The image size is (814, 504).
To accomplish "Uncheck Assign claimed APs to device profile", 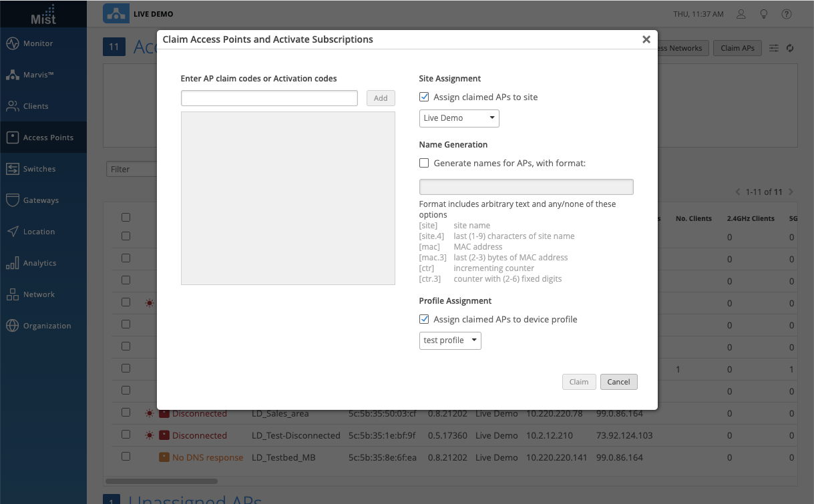I will [x=424, y=319].
